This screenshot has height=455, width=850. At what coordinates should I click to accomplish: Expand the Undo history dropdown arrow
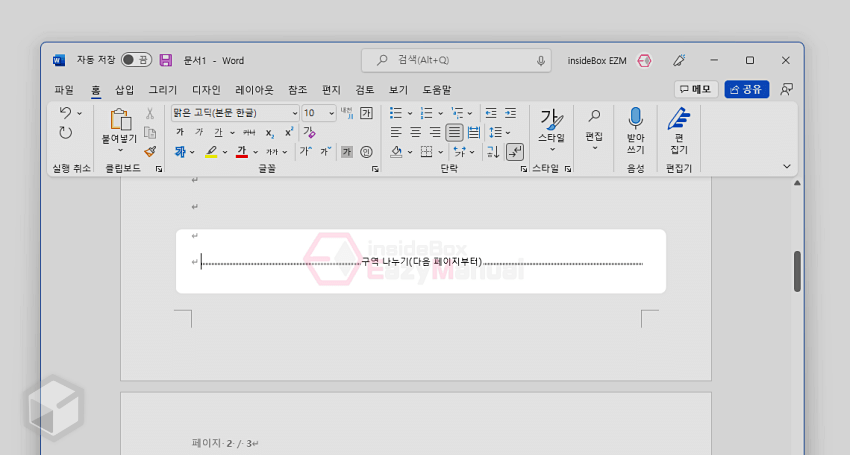[x=80, y=113]
